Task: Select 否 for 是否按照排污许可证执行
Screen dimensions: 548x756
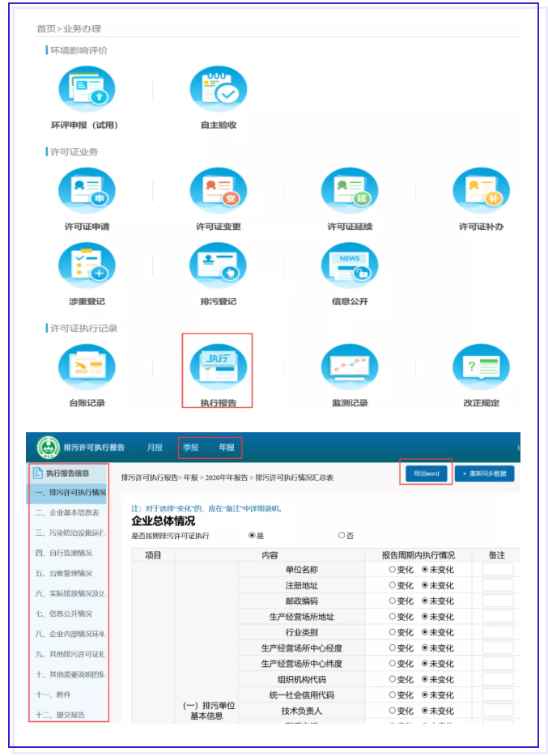Action: (342, 536)
